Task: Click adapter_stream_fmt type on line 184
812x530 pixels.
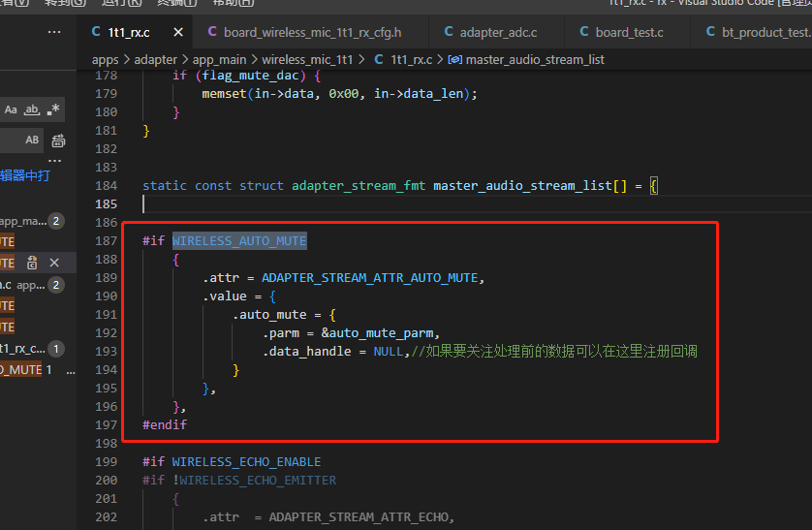Action: point(359,186)
